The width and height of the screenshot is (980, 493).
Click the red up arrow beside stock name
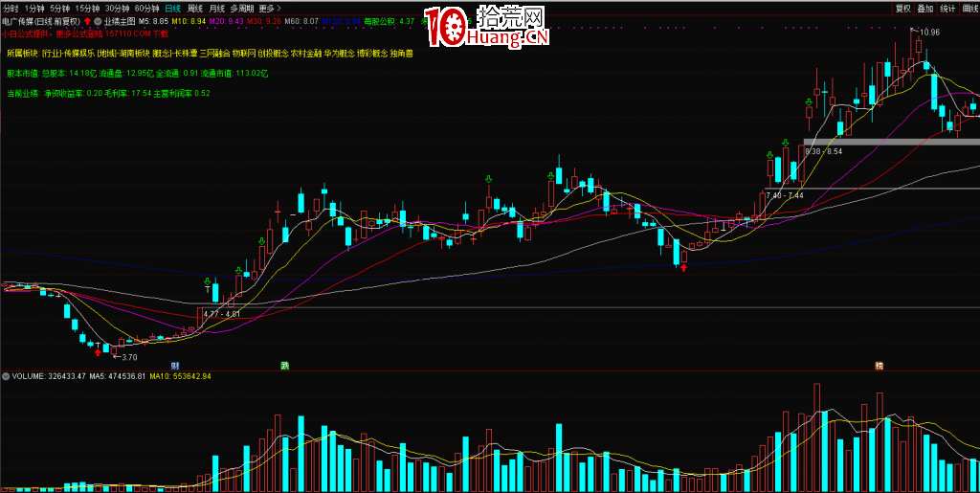[87, 21]
